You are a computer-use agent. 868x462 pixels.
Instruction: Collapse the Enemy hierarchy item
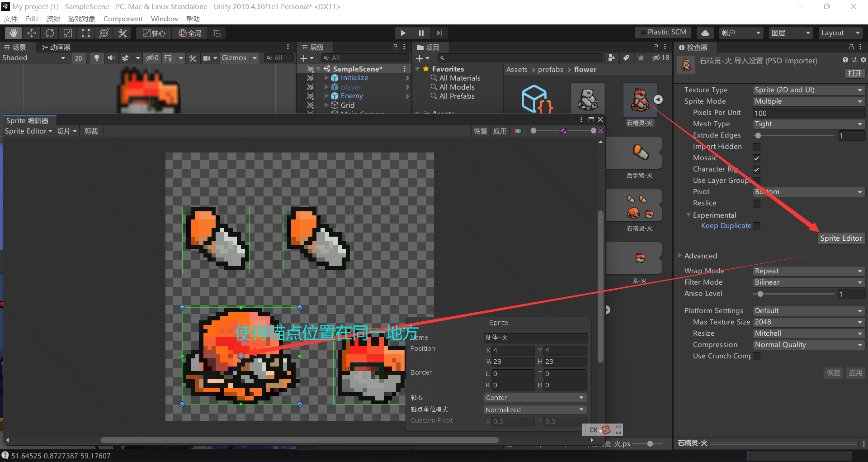tap(327, 96)
